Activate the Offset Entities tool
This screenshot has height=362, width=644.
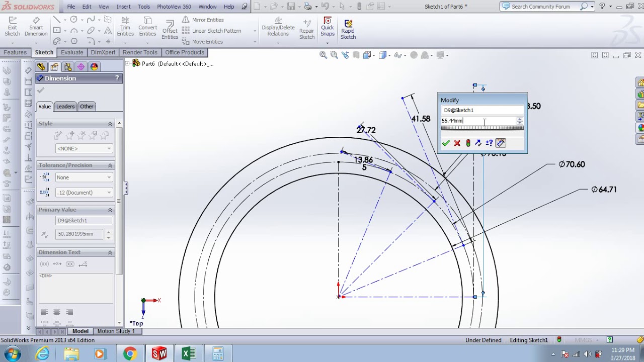pos(170,30)
